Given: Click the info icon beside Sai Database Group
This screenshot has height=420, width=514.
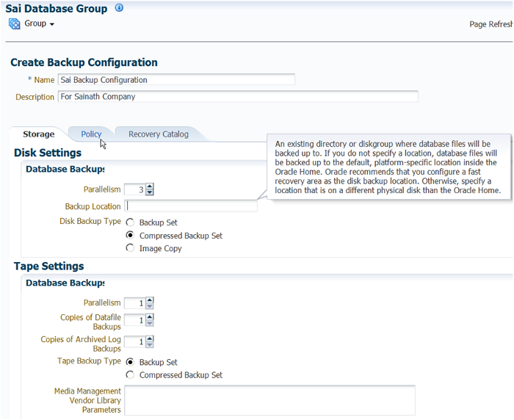Looking at the screenshot, I should coord(120,8).
